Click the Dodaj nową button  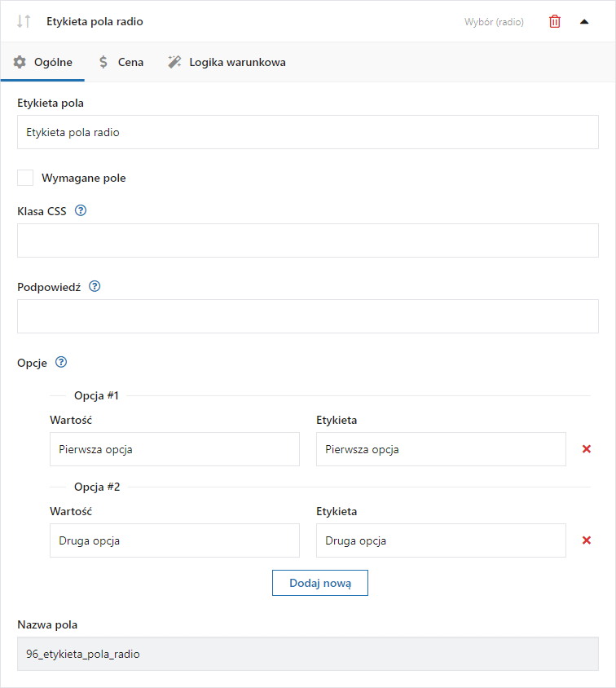pyautogui.click(x=320, y=583)
